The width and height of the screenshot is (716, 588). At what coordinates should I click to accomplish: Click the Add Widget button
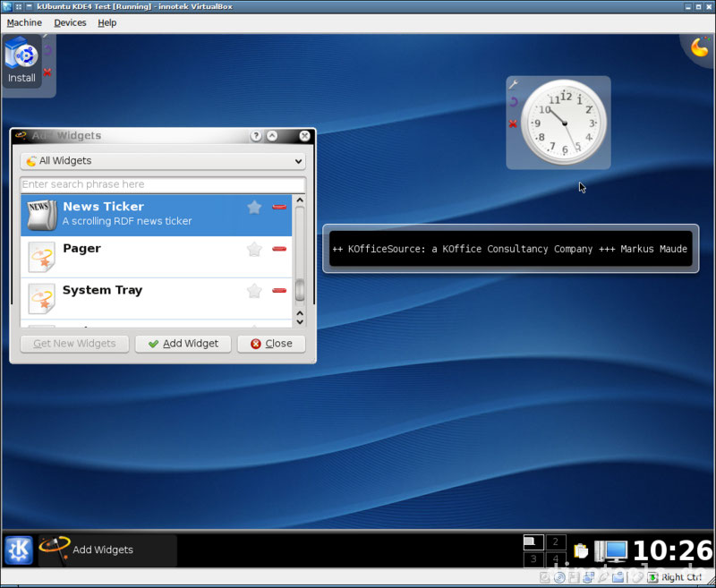click(183, 344)
